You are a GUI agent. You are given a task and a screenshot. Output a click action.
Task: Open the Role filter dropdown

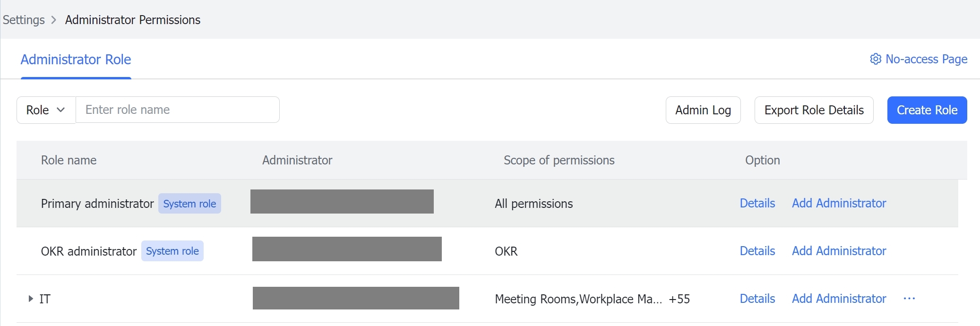46,110
